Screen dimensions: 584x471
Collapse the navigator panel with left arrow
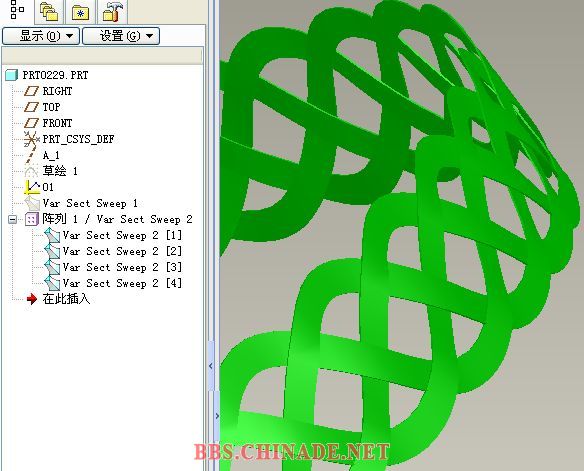point(211,366)
